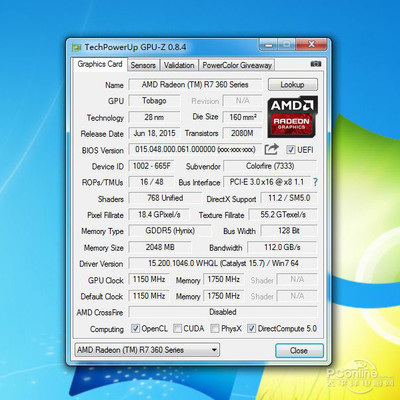Click the GPU-Z title bar app icon
The height and width of the screenshot is (400, 400).
[x=77, y=47]
